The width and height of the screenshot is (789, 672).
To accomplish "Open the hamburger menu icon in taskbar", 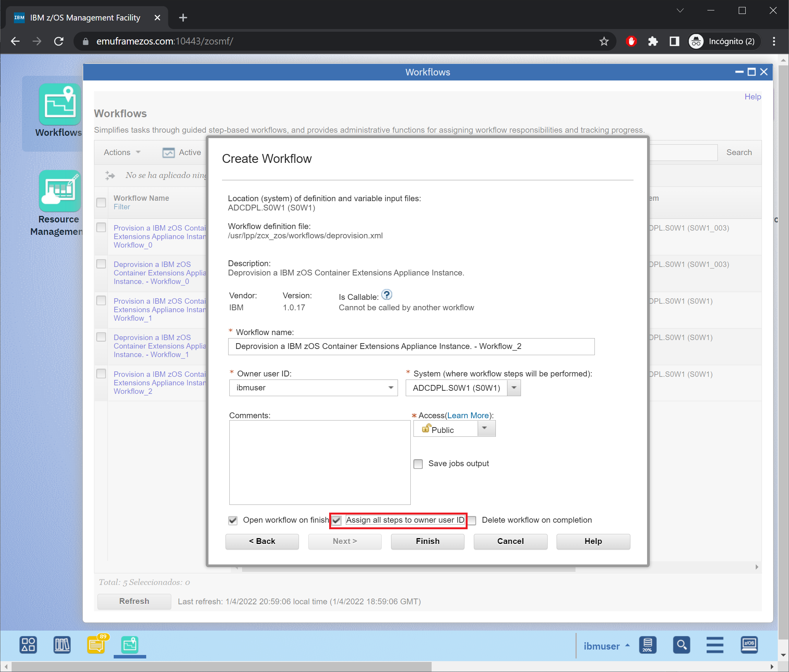I will [715, 645].
